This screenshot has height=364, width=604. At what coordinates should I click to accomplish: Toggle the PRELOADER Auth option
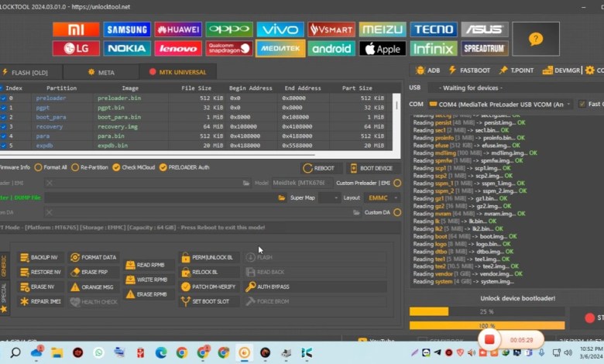coord(184,167)
